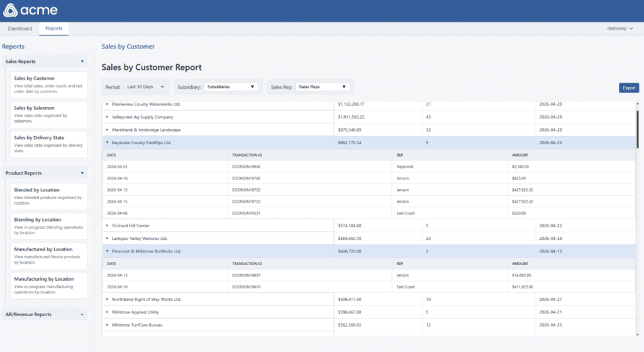Viewport: 644px width, 352px height.
Task: Click the scrollbar up arrow
Action: [638, 104]
